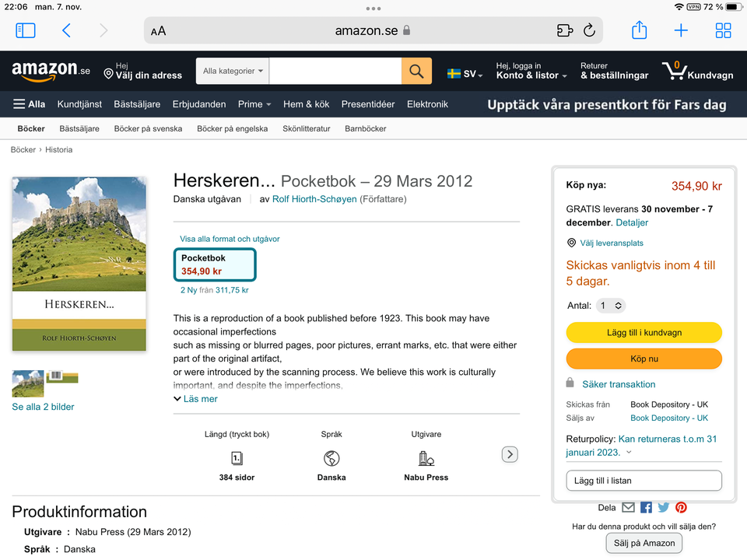Select Skönlitteratur sub-navigation tab
Image resolution: width=747 pixels, height=560 pixels.
tap(307, 128)
